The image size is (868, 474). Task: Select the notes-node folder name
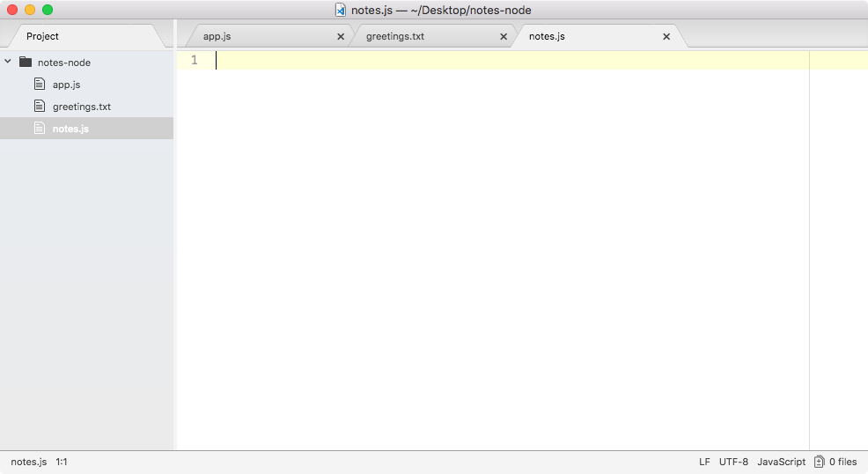click(x=64, y=63)
